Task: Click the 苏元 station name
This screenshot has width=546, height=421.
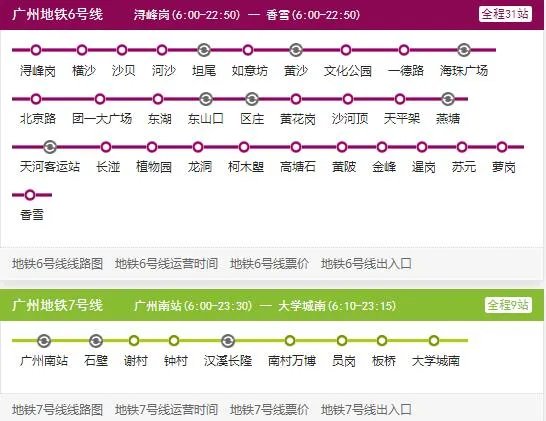Action: coord(464,167)
